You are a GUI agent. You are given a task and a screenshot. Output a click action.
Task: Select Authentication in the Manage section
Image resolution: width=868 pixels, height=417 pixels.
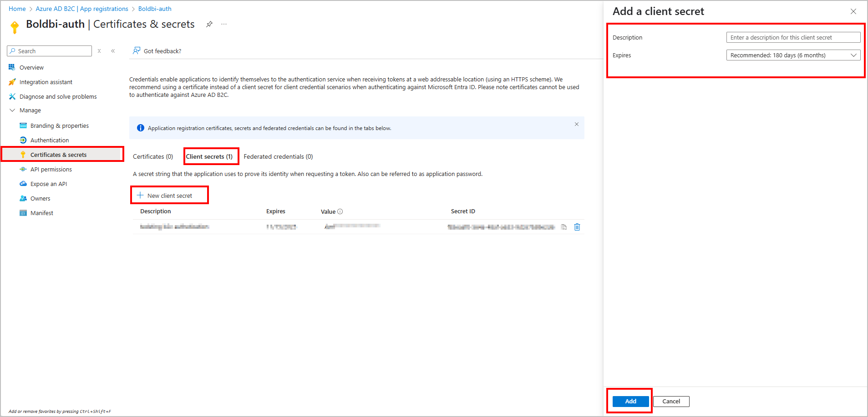(x=49, y=140)
